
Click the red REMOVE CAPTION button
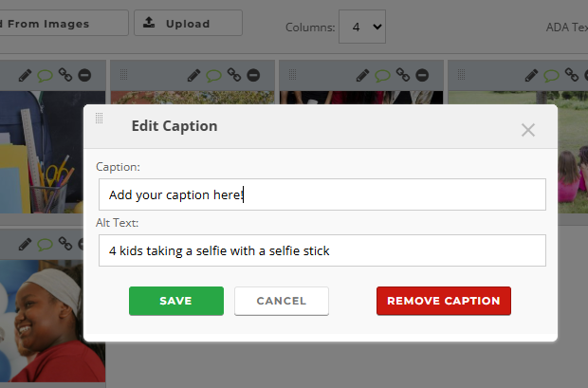[x=444, y=301]
